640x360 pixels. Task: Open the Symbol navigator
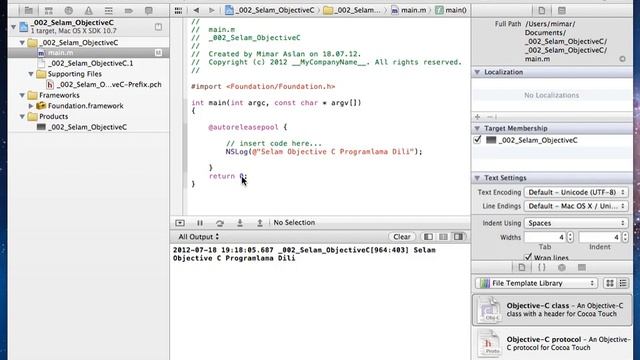[49, 11]
